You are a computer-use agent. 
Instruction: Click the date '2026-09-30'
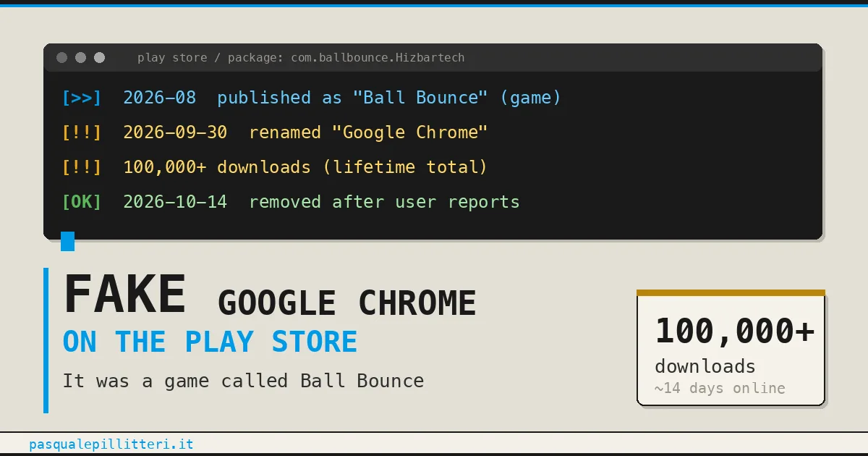tap(175, 132)
